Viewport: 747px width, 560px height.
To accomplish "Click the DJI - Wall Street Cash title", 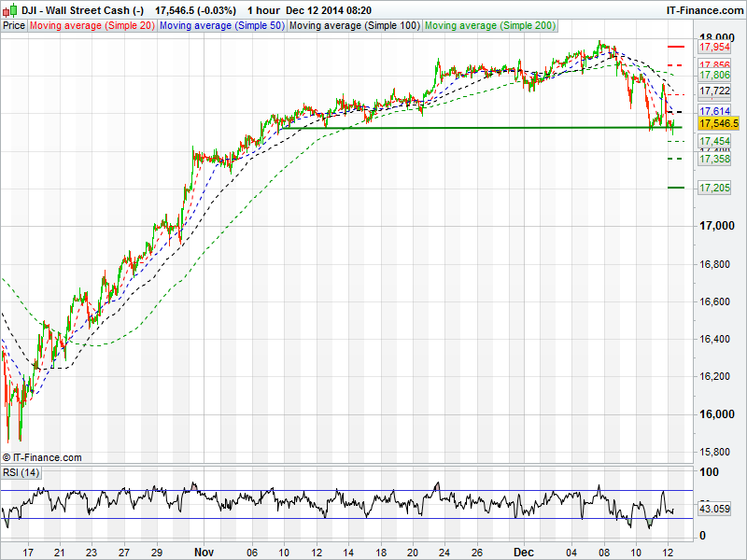I will click(x=81, y=9).
